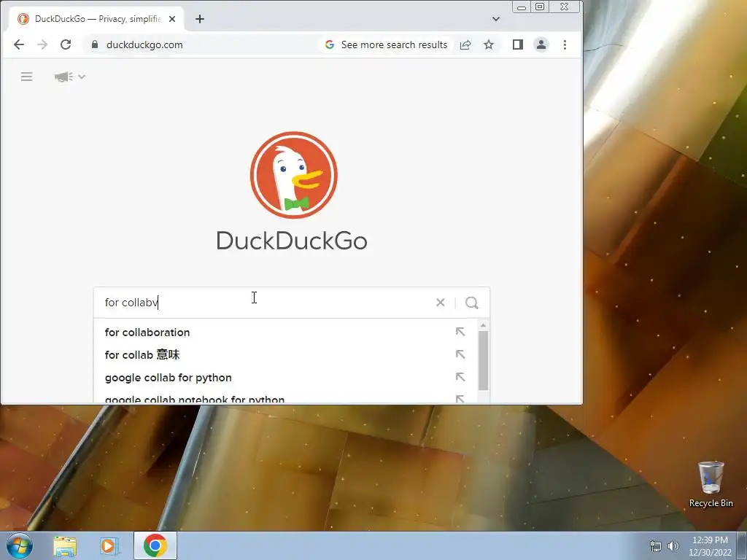
Task: Click the suggestions scrollbar up arrow
Action: pyautogui.click(x=483, y=325)
